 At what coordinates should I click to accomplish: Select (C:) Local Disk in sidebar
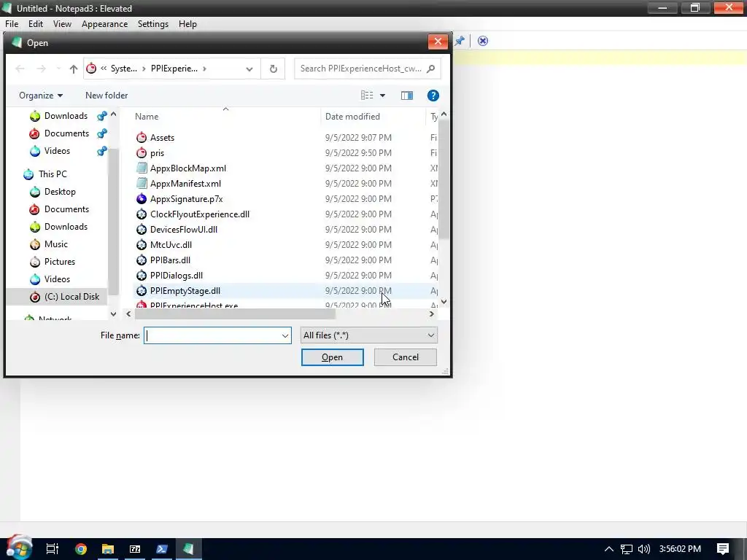[x=57, y=297]
